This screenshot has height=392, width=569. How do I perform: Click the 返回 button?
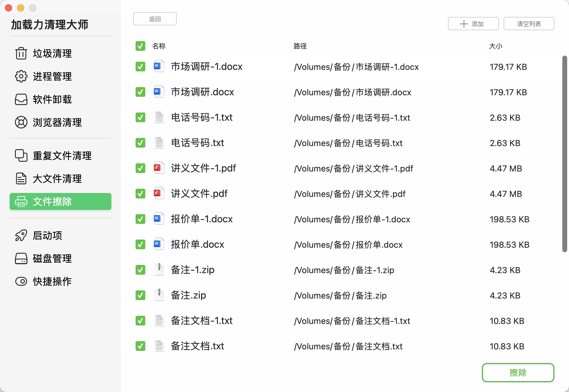(x=155, y=18)
